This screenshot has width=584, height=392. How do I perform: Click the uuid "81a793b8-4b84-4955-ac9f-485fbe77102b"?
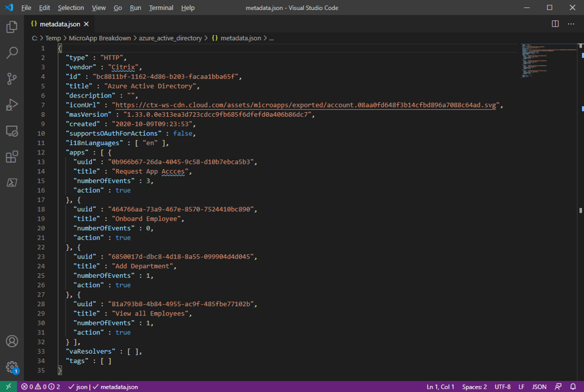[x=181, y=304]
